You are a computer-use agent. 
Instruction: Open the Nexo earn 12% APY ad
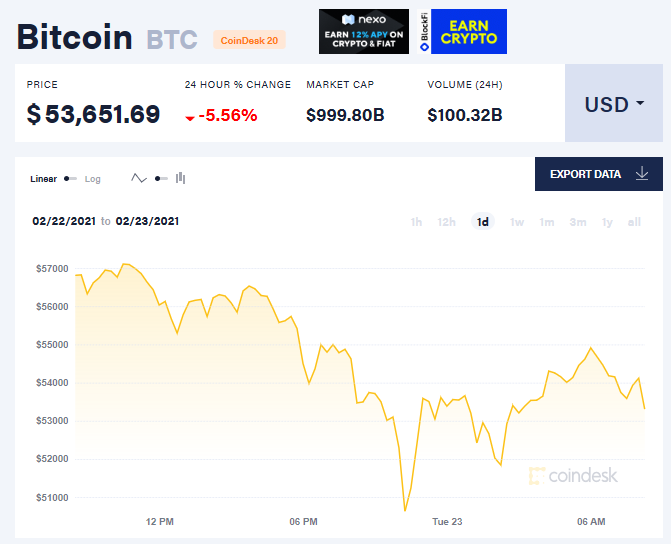[364, 32]
